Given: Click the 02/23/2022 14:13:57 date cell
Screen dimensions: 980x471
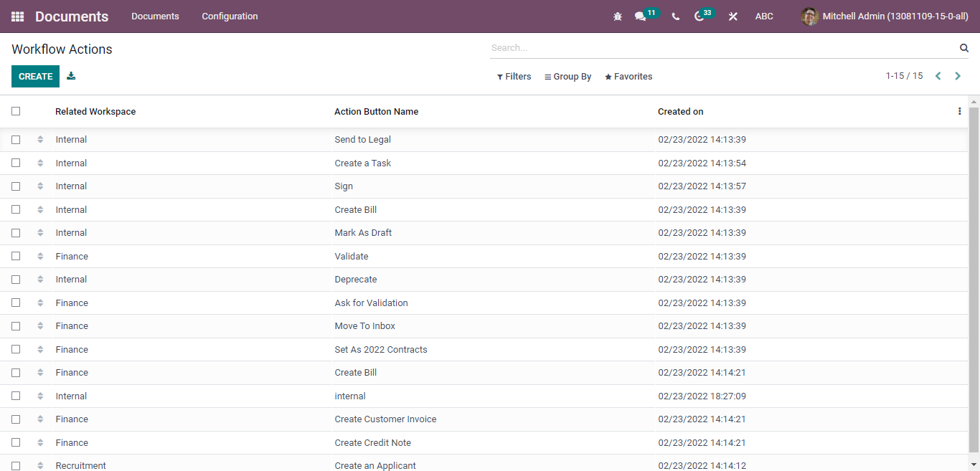Looking at the screenshot, I should click(x=702, y=186).
